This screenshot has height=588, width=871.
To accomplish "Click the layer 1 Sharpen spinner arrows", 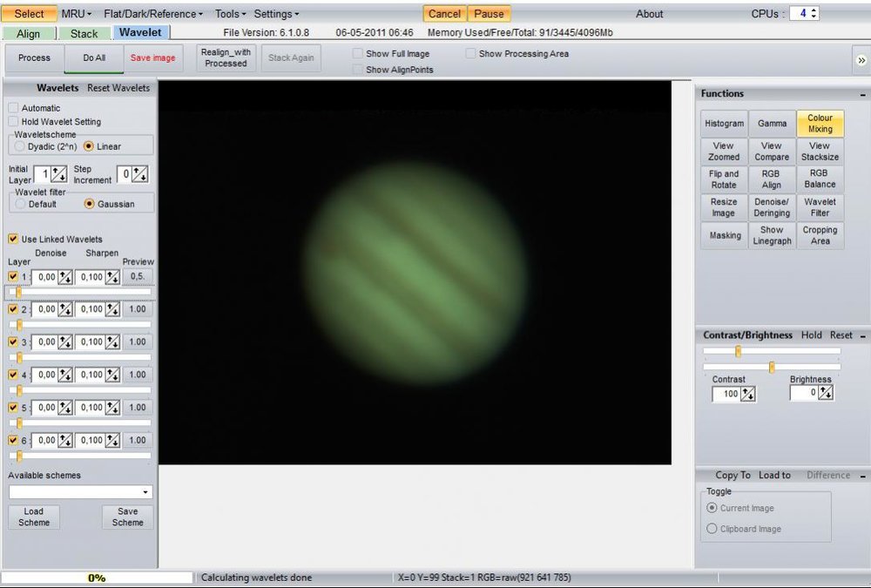I will click(112, 277).
